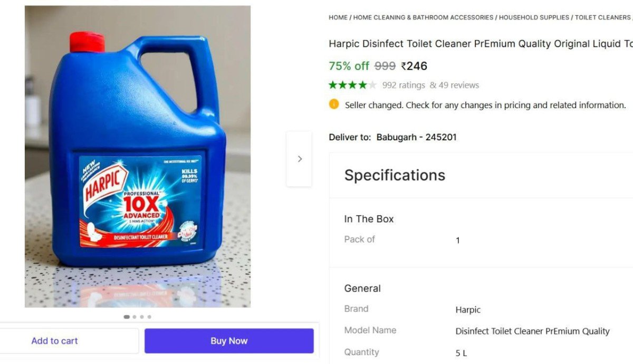This screenshot has height=364, width=633.
Task: Navigate to Toilet Cleaners breadcrumb
Action: [x=602, y=17]
